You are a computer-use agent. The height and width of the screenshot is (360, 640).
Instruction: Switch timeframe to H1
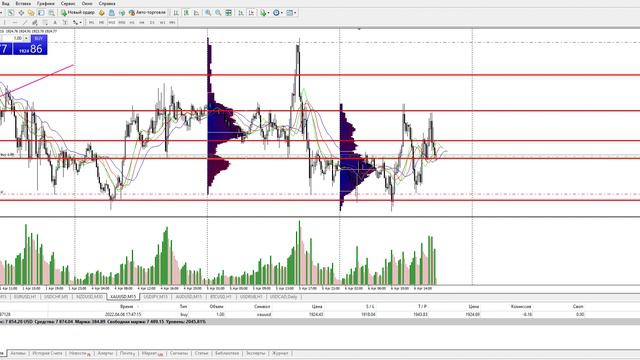pyautogui.click(x=132, y=22)
